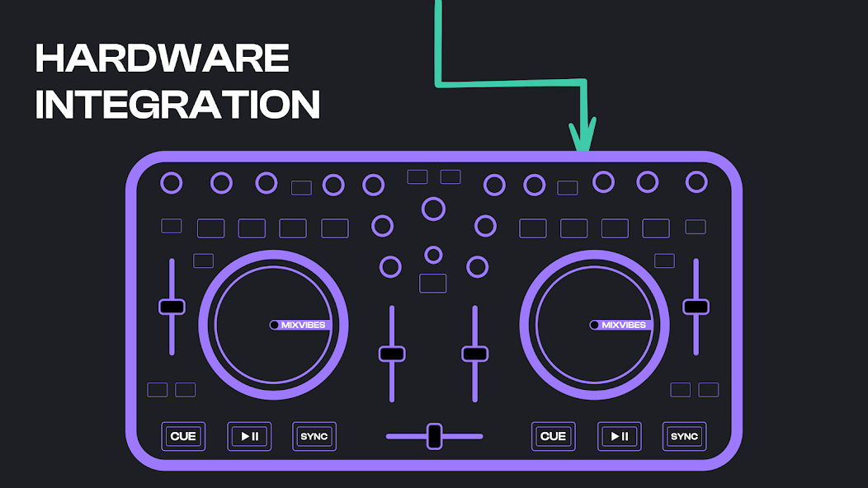Toggle play/pause on the left deck
The image size is (868, 488).
(x=248, y=436)
